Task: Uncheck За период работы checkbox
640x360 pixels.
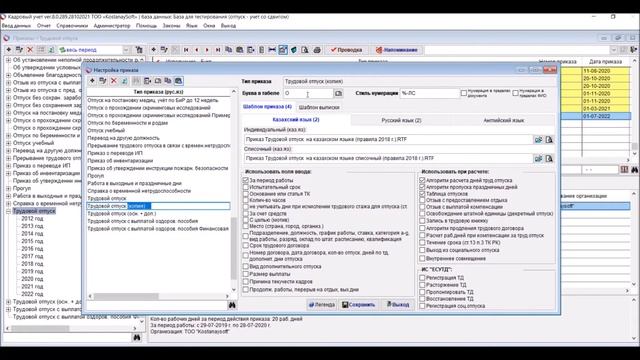Action: pyautogui.click(x=246, y=180)
